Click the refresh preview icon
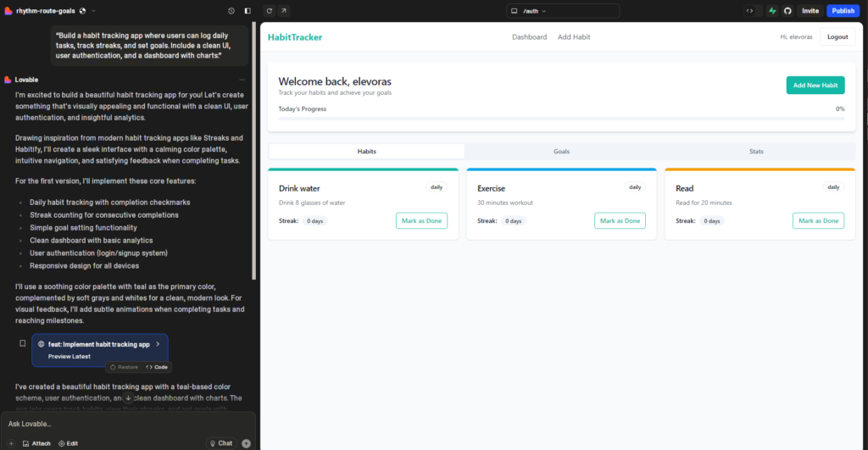The image size is (868, 450). pyautogui.click(x=270, y=11)
